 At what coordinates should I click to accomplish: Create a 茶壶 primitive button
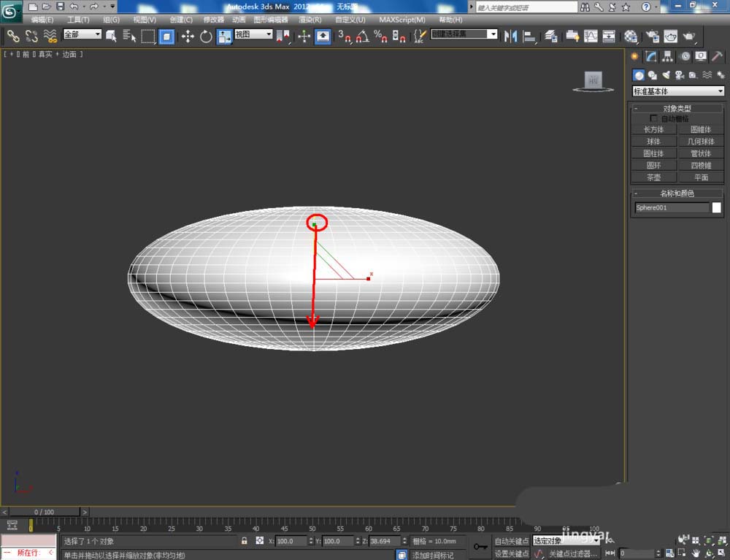653,177
